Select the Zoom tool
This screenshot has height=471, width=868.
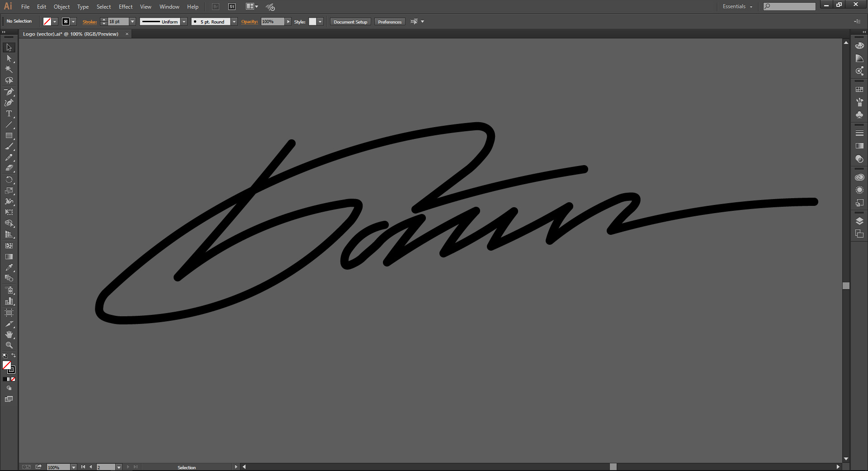pos(9,345)
